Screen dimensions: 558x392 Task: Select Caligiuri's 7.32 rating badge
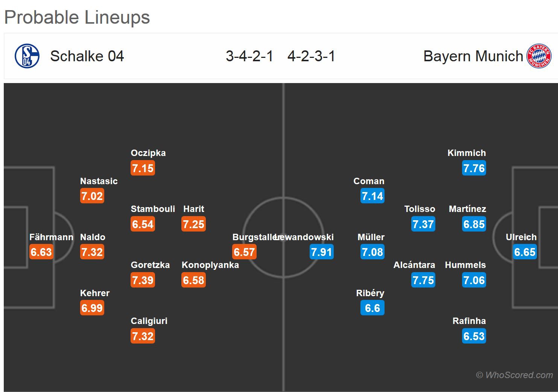pos(143,336)
